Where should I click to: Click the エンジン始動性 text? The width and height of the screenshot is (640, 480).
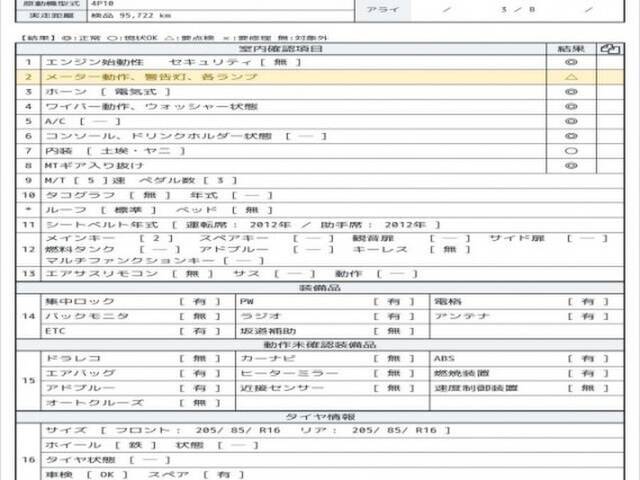(x=95, y=62)
